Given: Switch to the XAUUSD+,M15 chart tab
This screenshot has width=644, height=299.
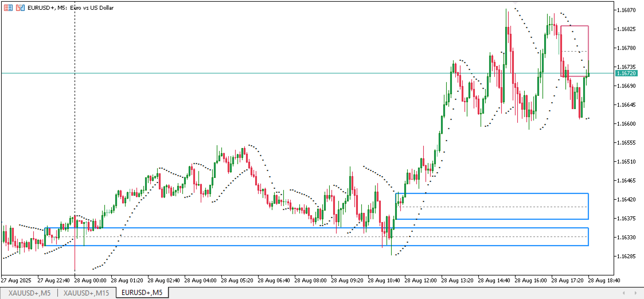Looking at the screenshot, I should pos(87,293).
